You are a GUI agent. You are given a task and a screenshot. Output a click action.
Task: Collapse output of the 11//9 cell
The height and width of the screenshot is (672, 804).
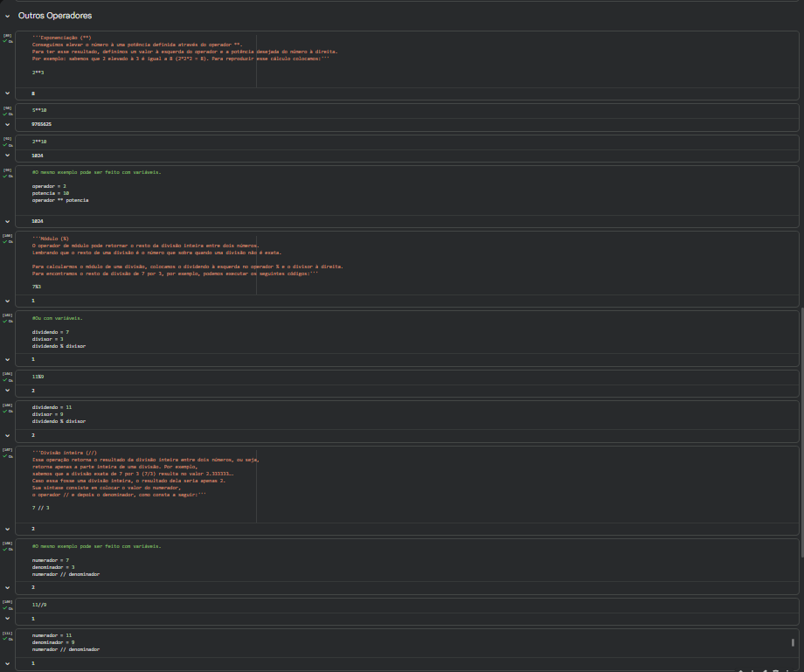7,619
